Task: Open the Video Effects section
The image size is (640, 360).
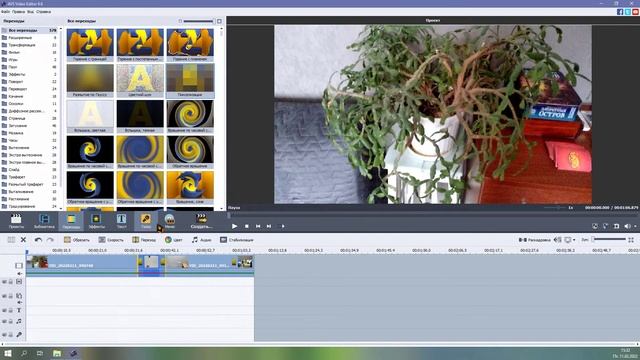Action: [x=97, y=221]
